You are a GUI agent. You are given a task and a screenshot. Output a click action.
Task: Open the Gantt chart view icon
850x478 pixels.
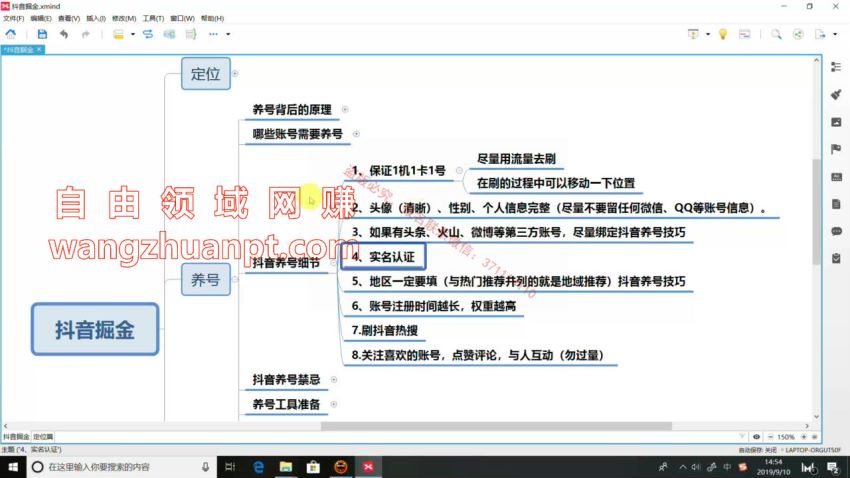745,34
